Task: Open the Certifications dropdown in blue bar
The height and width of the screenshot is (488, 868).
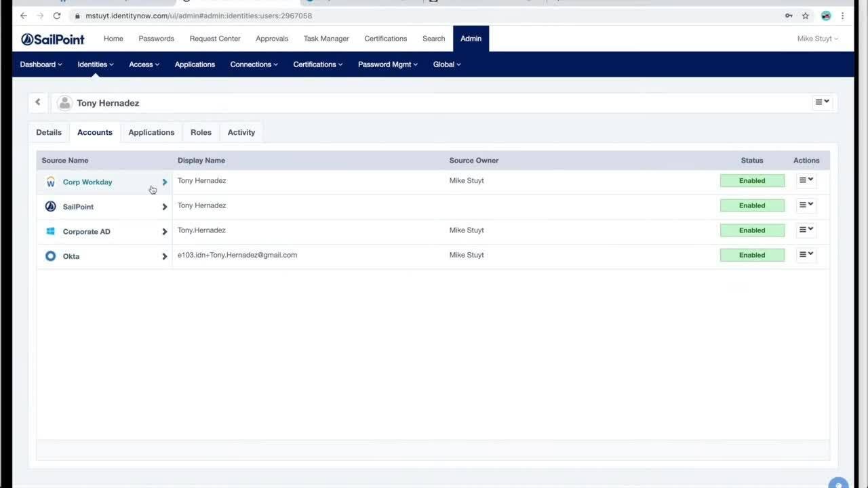Action: [318, 64]
